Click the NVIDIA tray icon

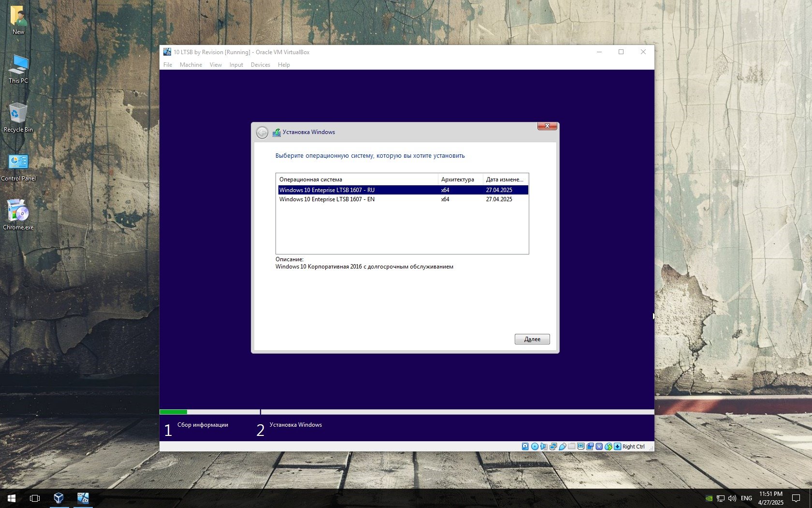[709, 498]
